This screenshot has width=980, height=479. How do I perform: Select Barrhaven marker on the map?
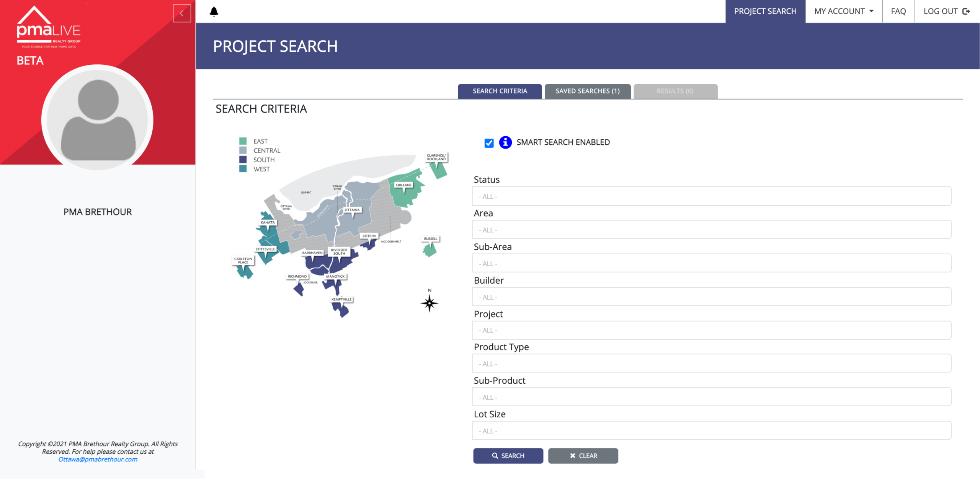pos(312,253)
